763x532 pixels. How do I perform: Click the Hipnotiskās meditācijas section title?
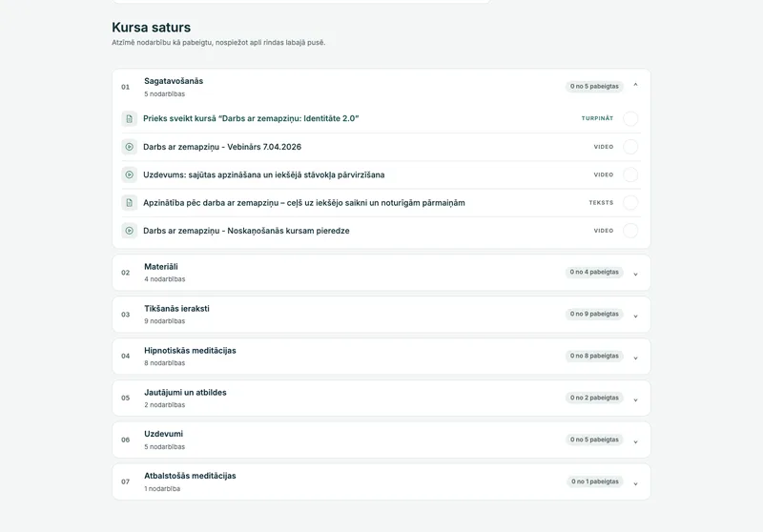pyautogui.click(x=190, y=350)
